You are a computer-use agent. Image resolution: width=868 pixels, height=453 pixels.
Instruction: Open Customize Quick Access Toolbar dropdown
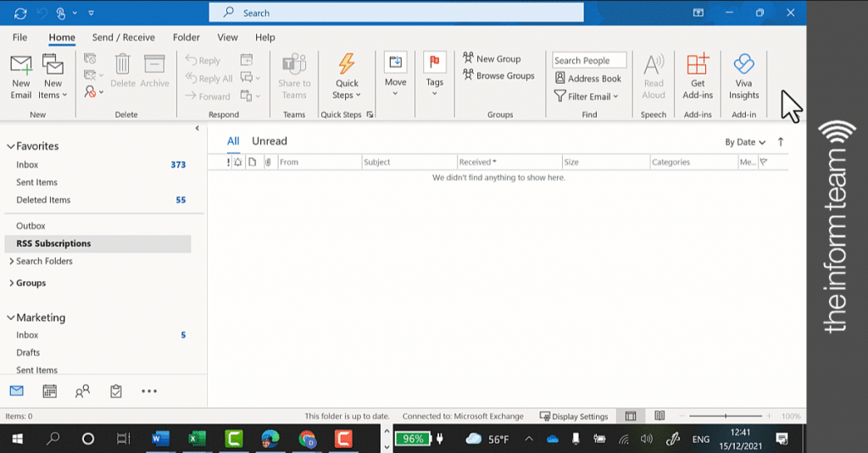pos(92,13)
